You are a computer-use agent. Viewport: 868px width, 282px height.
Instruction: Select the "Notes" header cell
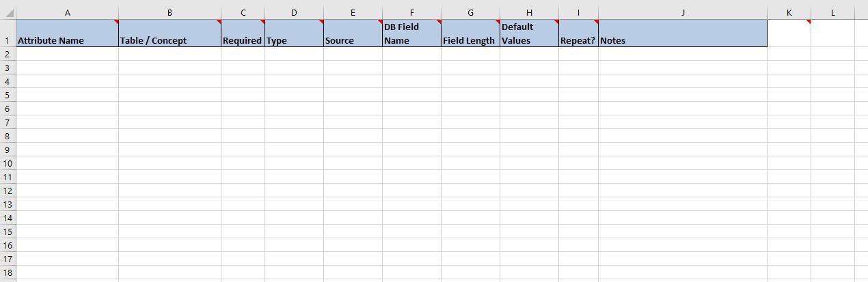(x=682, y=33)
